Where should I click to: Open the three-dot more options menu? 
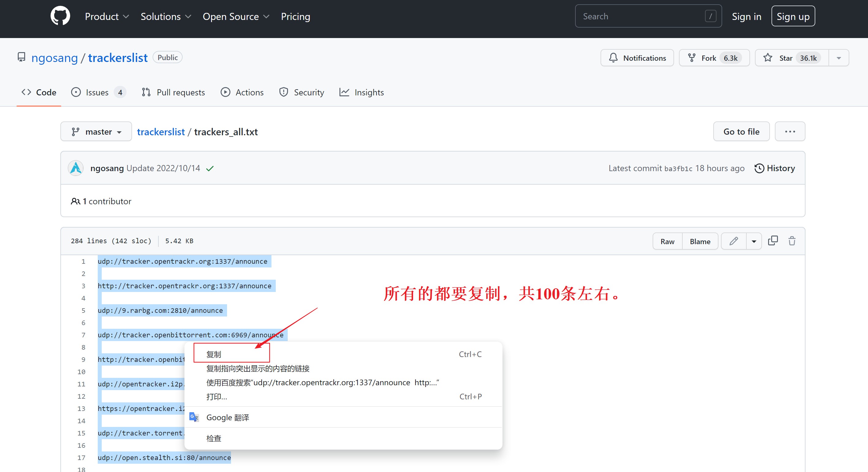(790, 132)
